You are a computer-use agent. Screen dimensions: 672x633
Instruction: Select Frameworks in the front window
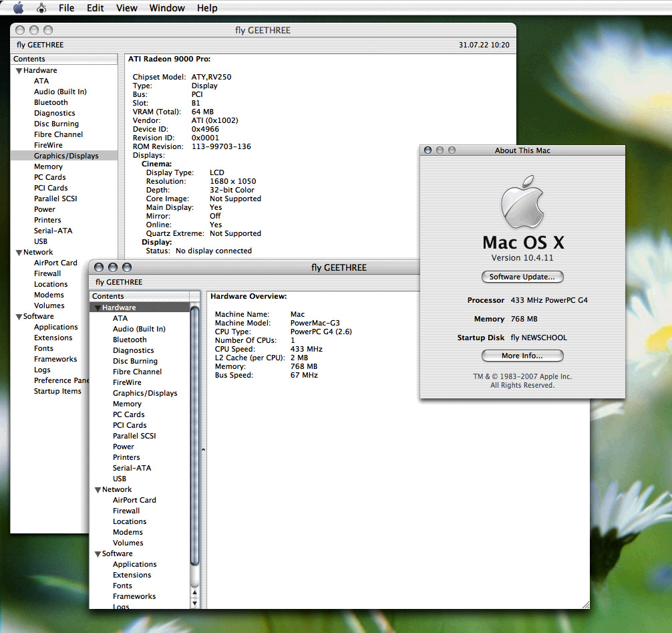(134, 596)
